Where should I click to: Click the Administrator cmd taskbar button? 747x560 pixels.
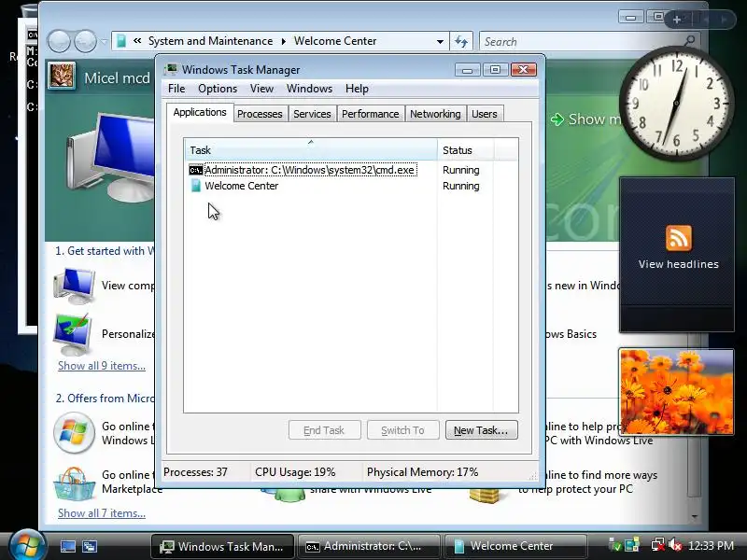(368, 546)
